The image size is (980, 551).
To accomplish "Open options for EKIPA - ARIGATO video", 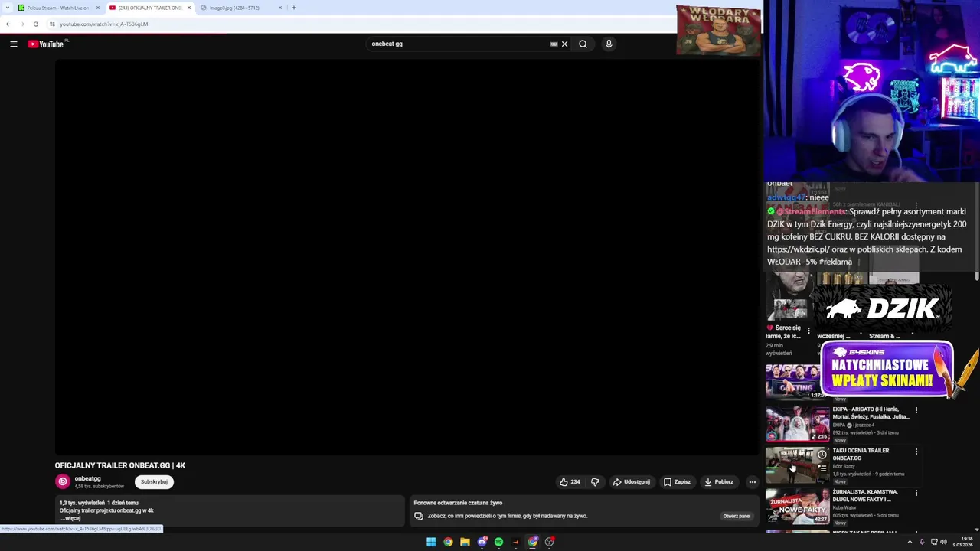I will point(916,410).
